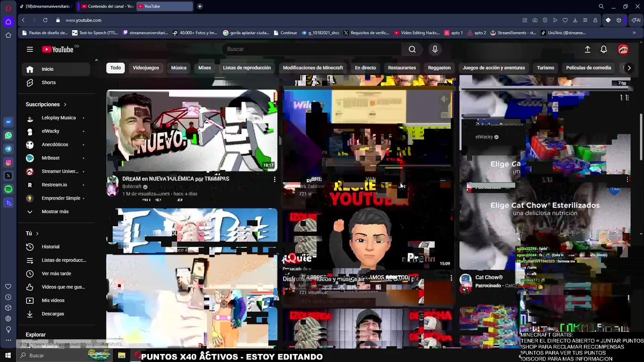Image resolution: width=644 pixels, height=362 pixels.
Task: Open MrBeast subscription channel
Action: (x=56, y=158)
